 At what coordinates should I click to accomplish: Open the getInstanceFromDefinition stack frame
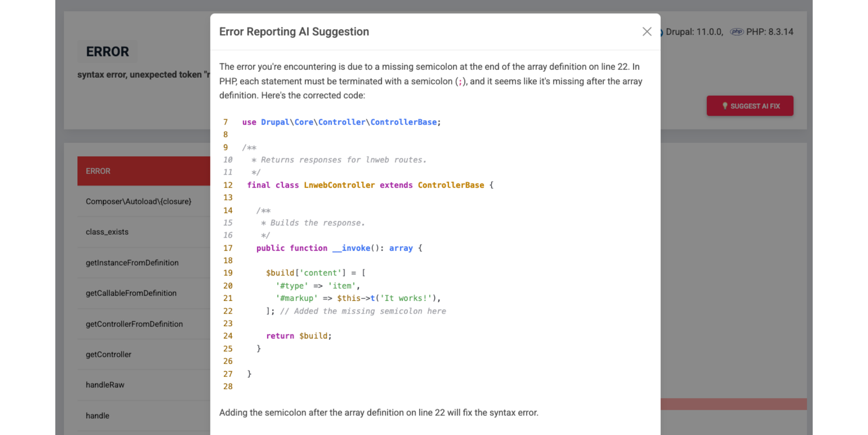(132, 263)
